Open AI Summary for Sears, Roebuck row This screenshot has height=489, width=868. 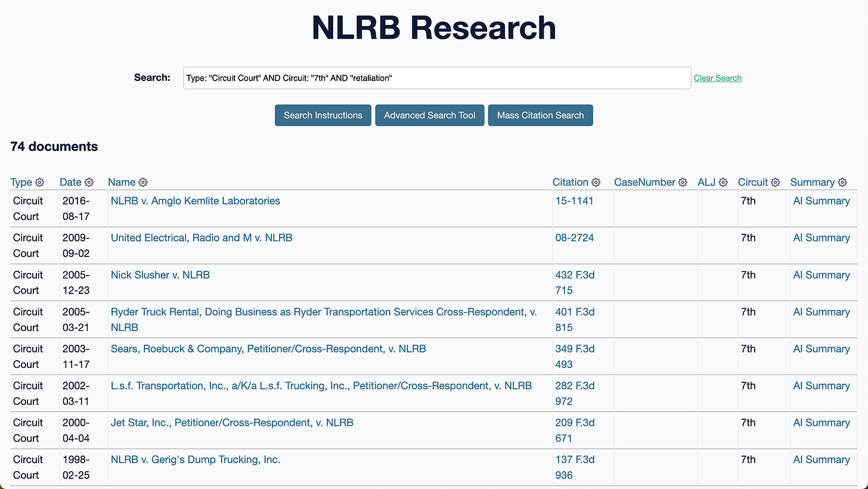821,349
